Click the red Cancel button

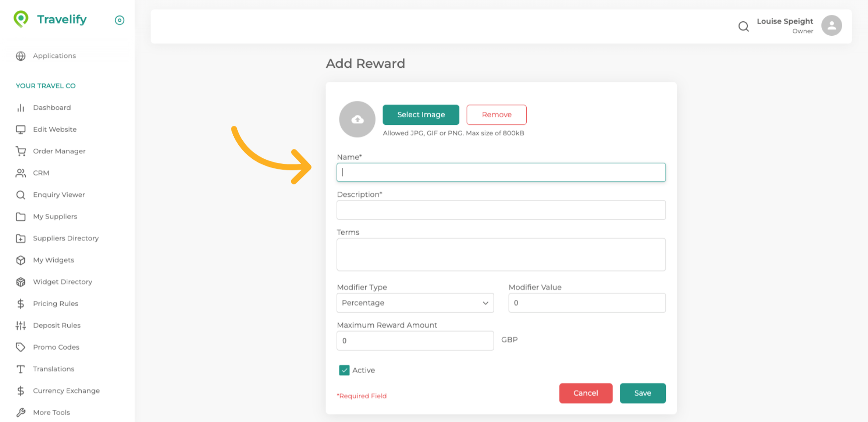(585, 393)
